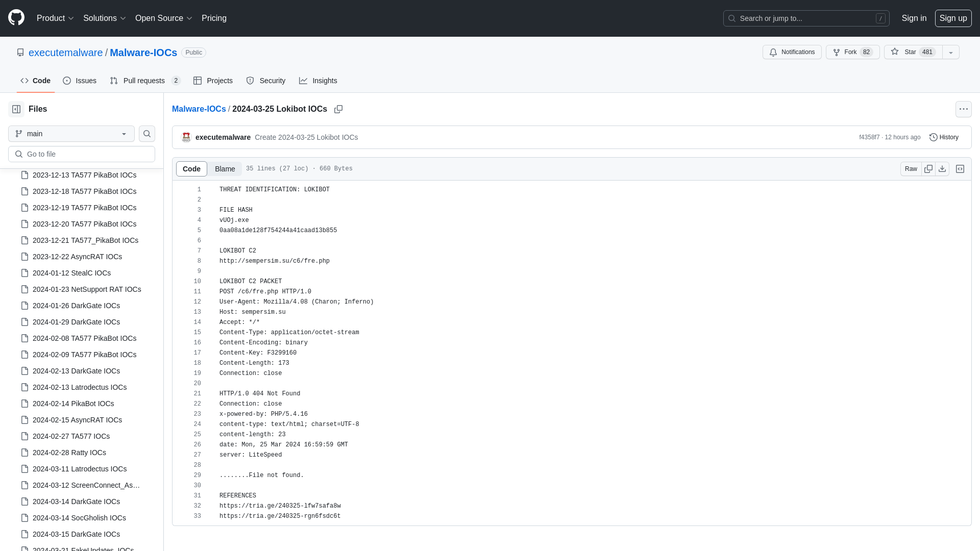Star the Malware-IOCs repository

tap(913, 52)
